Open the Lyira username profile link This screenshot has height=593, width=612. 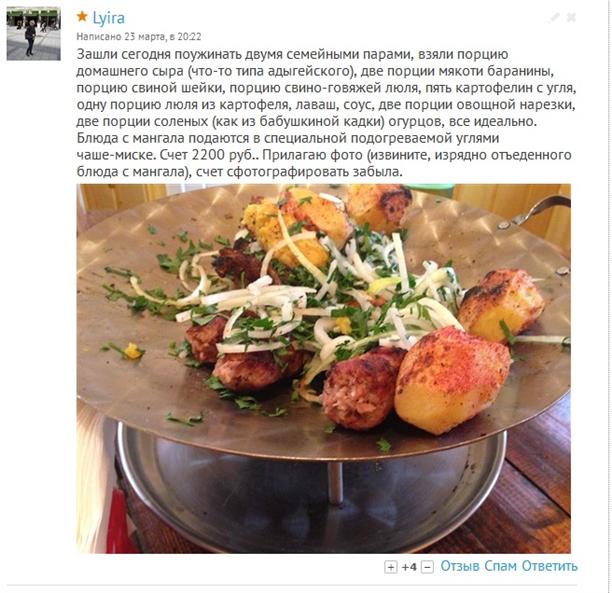109,18
